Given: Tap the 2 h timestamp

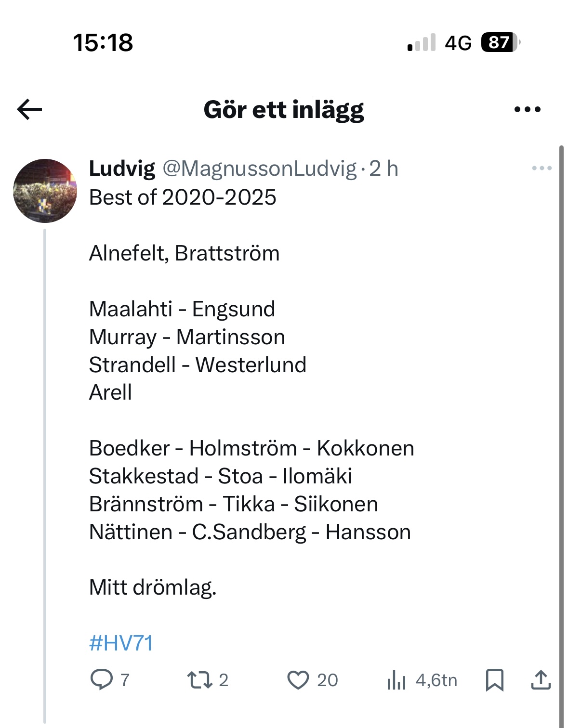Looking at the screenshot, I should (383, 169).
